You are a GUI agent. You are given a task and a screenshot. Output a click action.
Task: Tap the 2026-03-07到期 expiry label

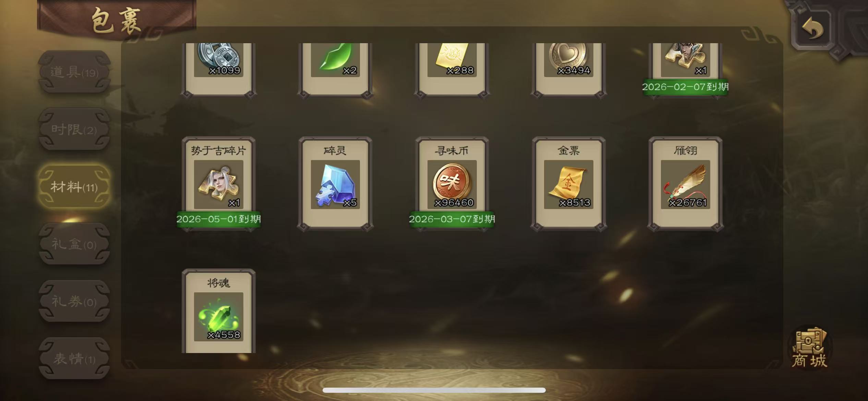[x=452, y=219]
